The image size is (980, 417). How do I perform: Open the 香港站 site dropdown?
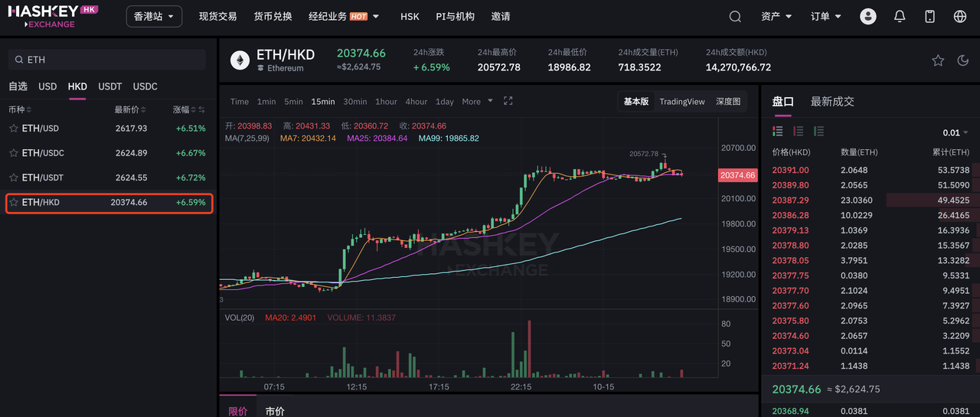tap(153, 16)
